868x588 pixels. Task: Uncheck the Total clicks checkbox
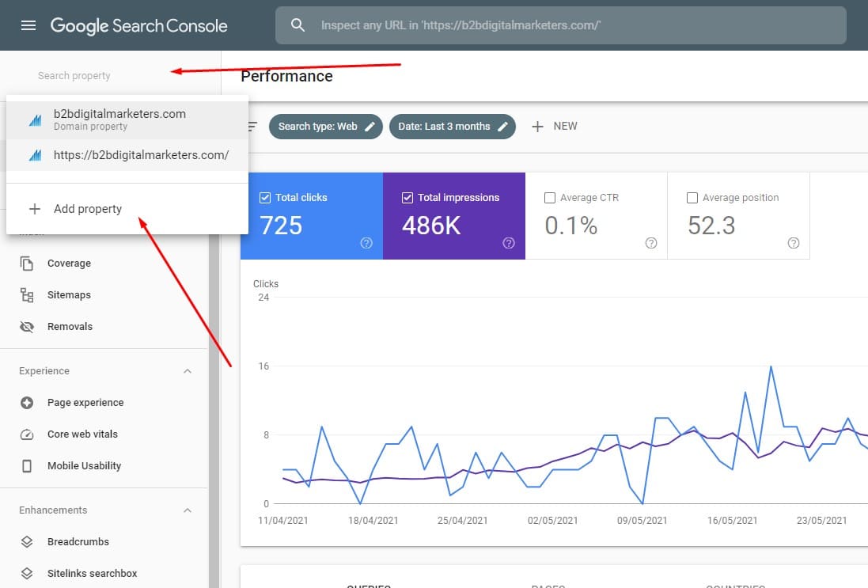pyautogui.click(x=265, y=198)
